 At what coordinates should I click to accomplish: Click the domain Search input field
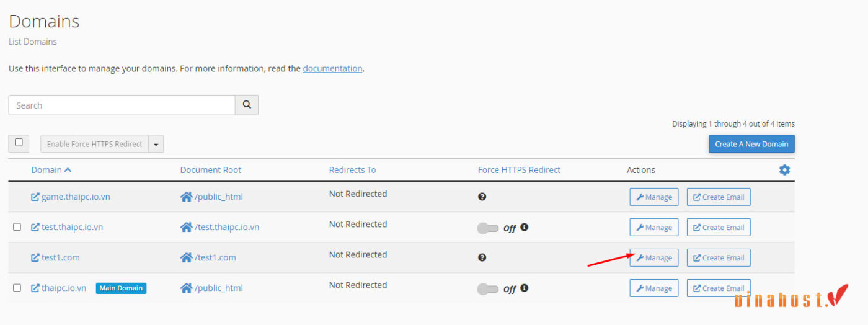tap(122, 105)
